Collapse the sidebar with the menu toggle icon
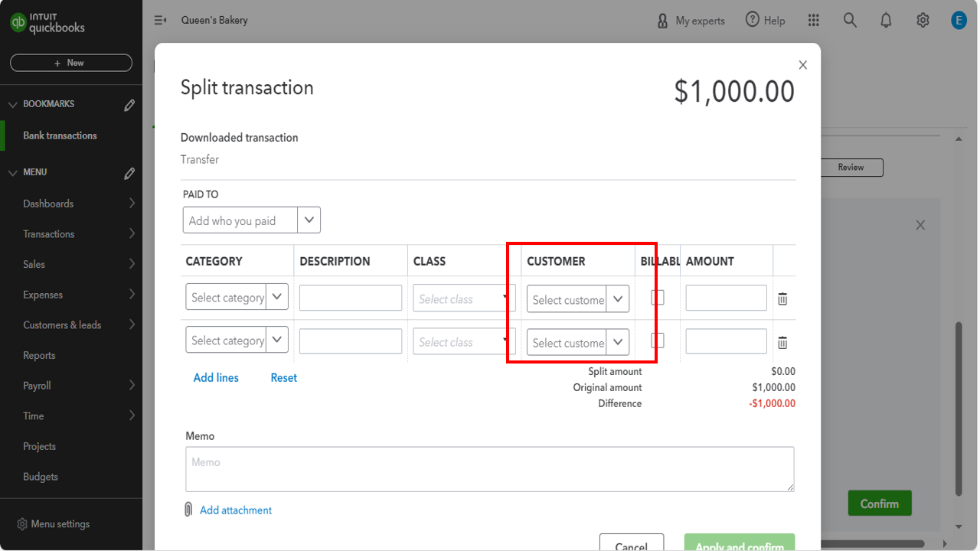This screenshot has height=551, width=980. click(x=160, y=21)
